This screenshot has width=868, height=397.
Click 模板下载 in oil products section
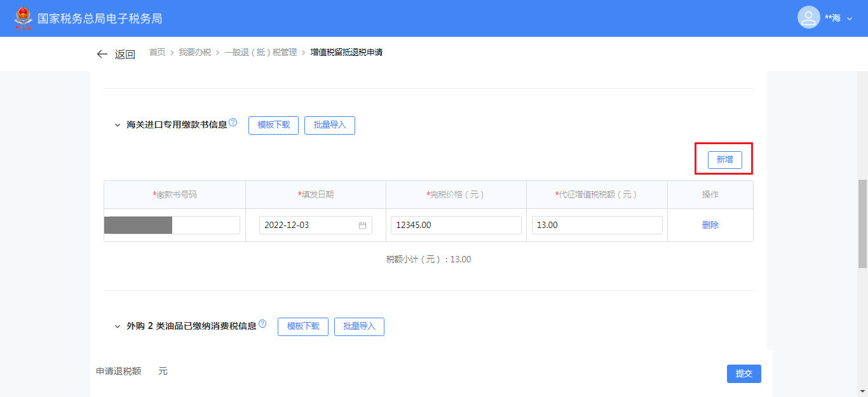click(x=302, y=326)
